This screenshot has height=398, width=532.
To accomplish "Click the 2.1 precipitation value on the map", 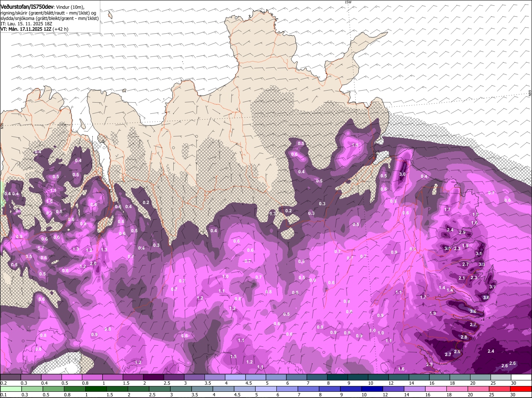I will click(462, 278).
